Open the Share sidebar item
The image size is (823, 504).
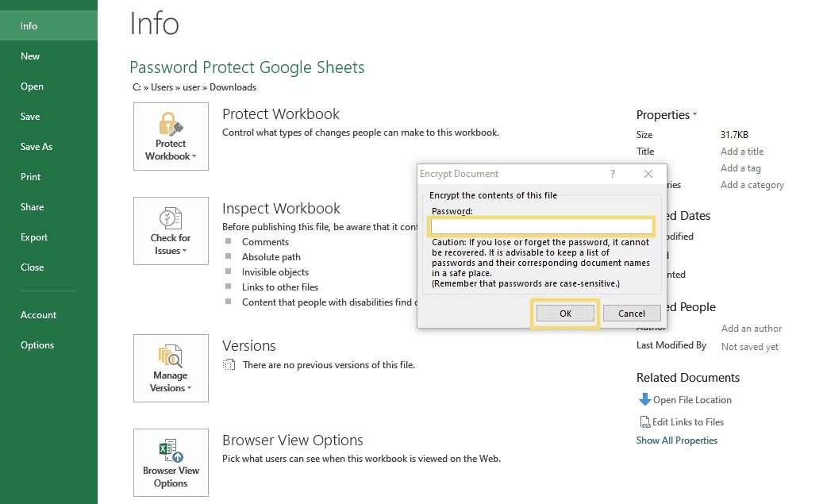(x=33, y=207)
